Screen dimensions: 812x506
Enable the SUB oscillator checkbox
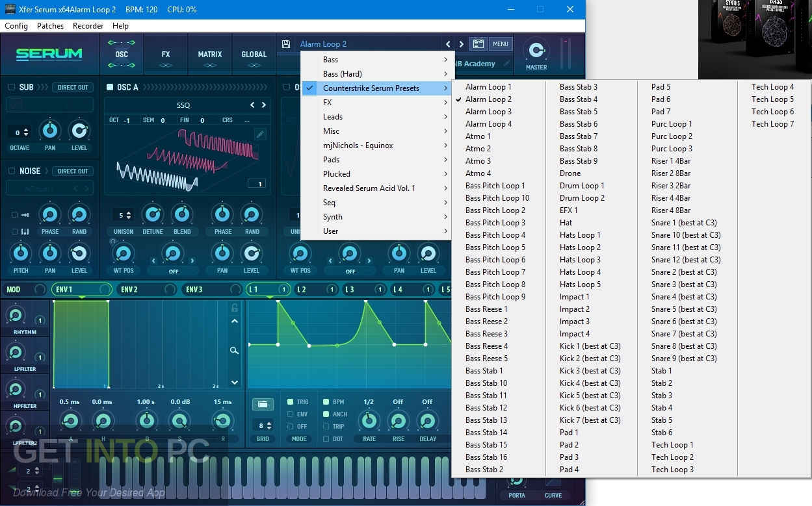click(12, 87)
